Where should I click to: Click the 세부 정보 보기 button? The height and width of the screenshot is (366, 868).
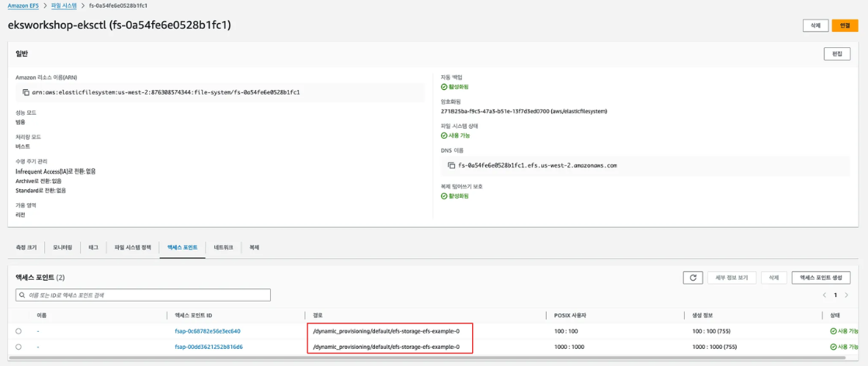(732, 278)
